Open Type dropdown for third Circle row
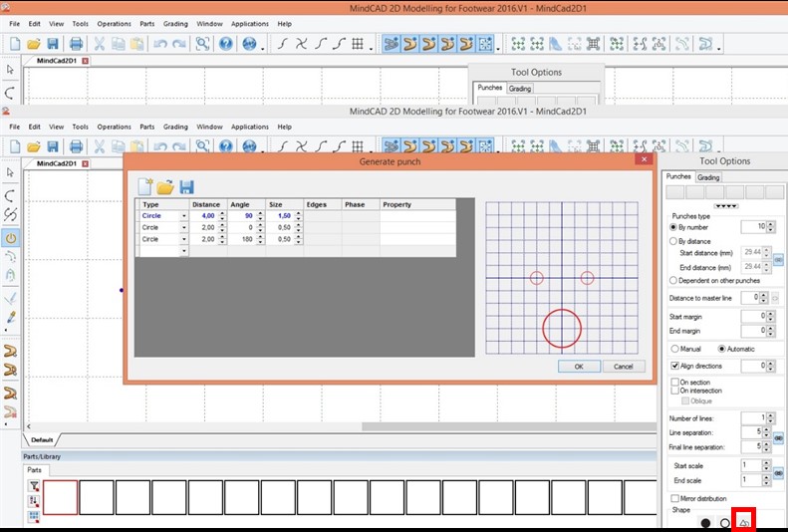 184,240
